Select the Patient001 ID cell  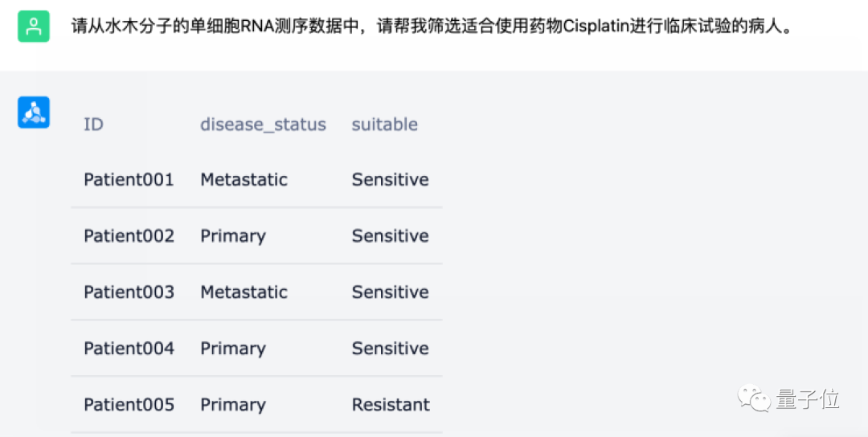point(129,180)
